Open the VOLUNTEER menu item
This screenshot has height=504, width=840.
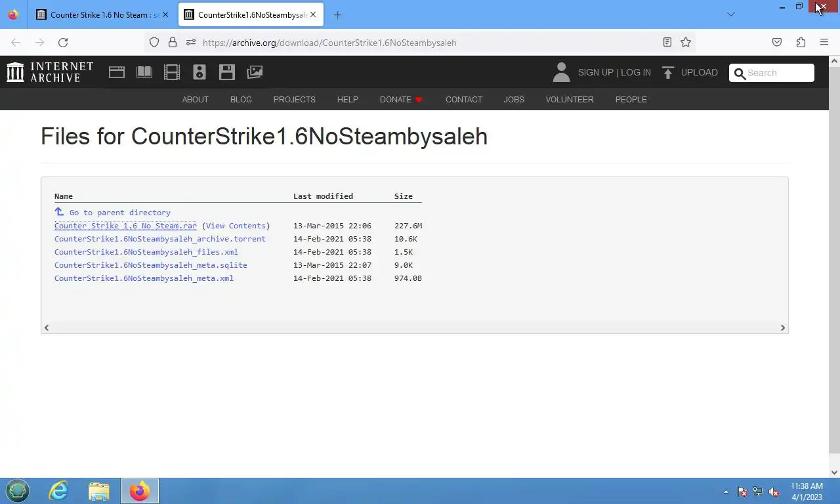(x=570, y=100)
